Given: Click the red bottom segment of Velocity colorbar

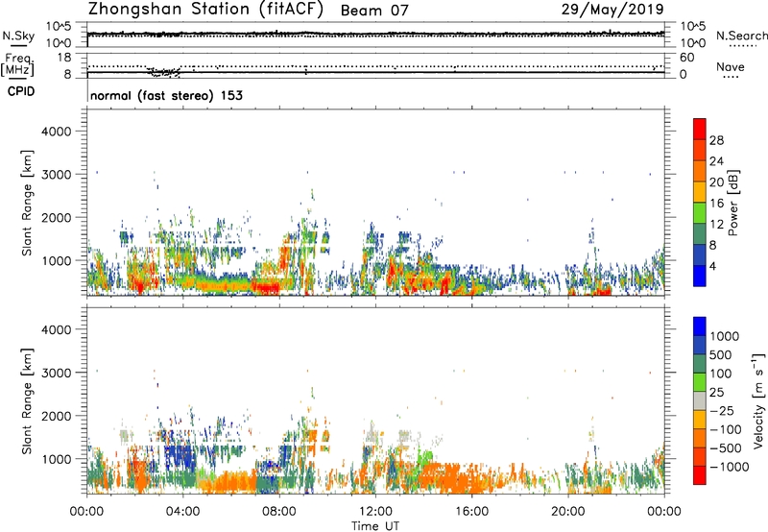Looking at the screenshot, I should pos(700,475).
